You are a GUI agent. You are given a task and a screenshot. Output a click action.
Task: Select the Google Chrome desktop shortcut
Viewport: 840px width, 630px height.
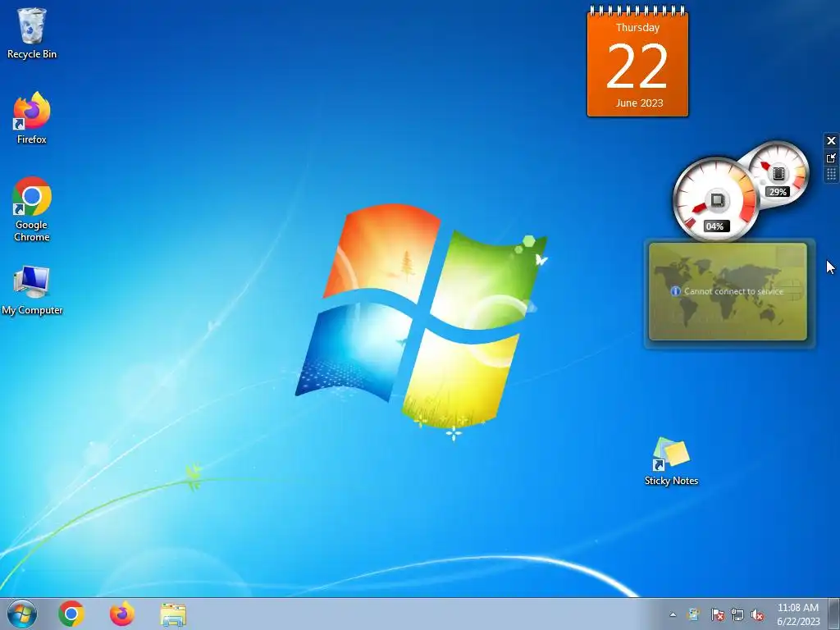(32, 209)
